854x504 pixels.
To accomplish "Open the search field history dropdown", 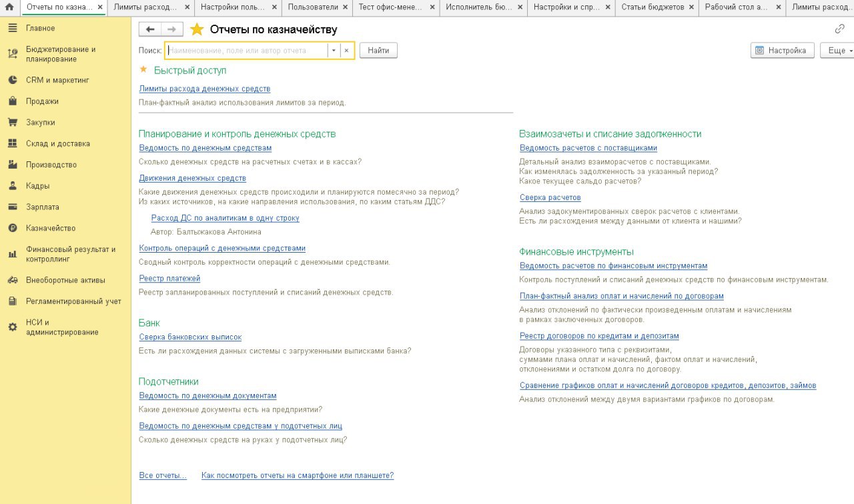I will click(334, 51).
